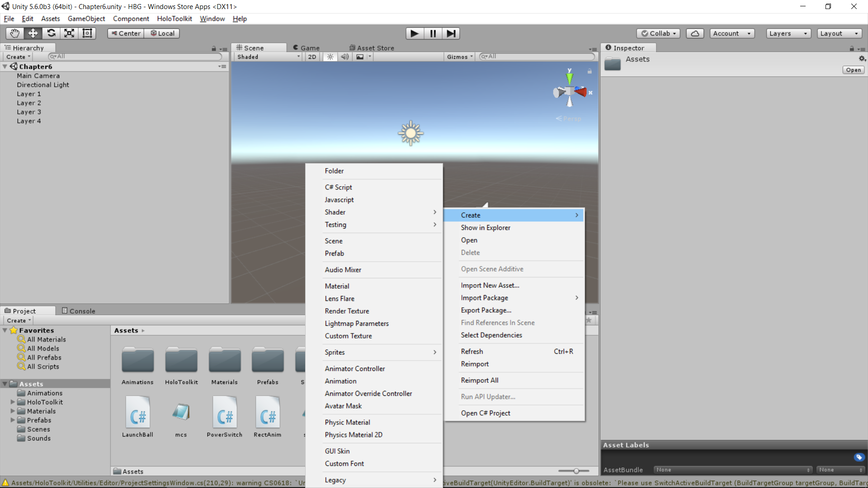Open the Inspector gear settings icon
This screenshot has width=868, height=488.
(x=862, y=59)
